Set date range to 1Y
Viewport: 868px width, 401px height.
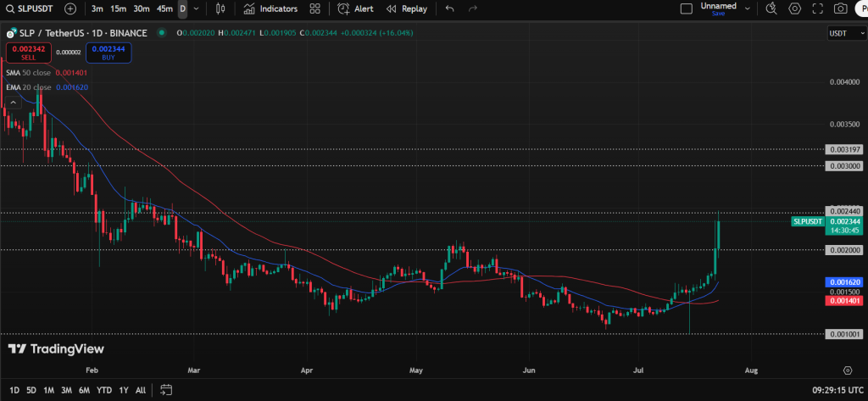(x=124, y=390)
